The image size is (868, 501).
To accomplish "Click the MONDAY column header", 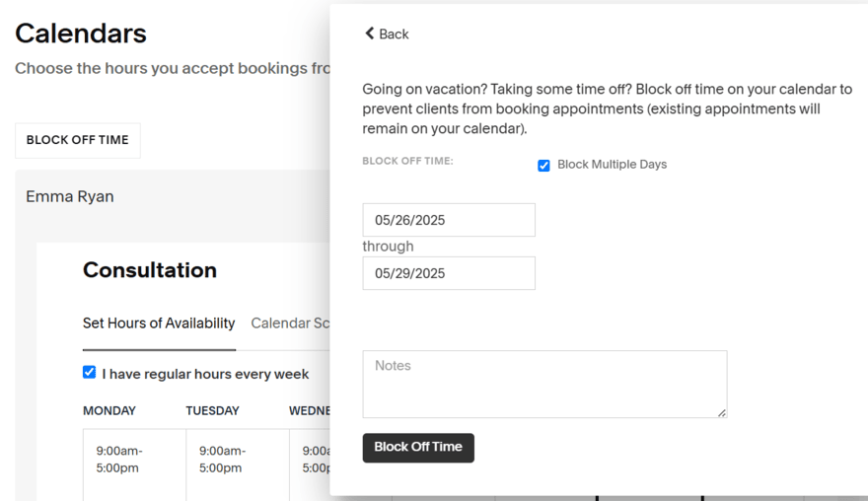I will (109, 411).
